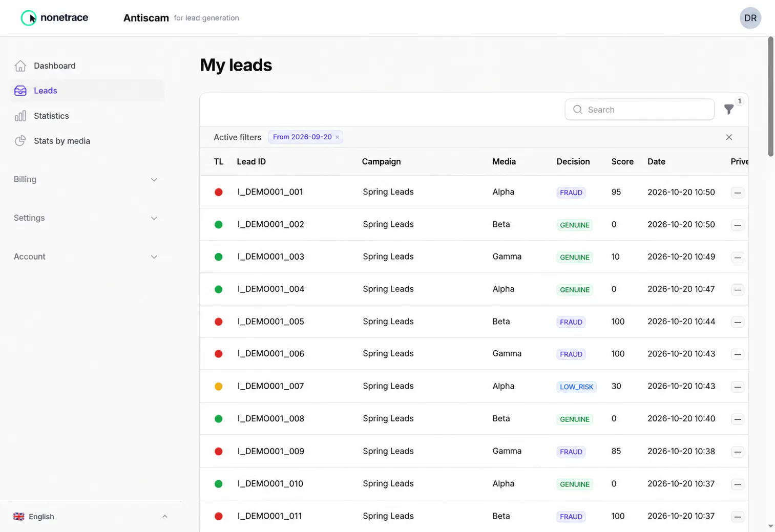This screenshot has height=532, width=775.
Task: Remove the From 2026-09-20 filter chip
Action: coord(337,137)
